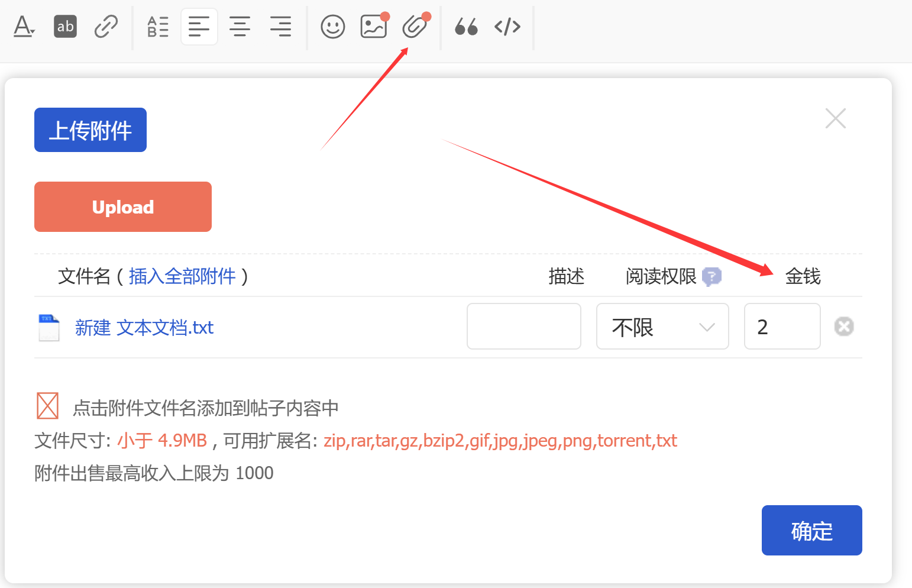This screenshot has width=912, height=588.
Task: Click the txt file type icon
Action: [49, 328]
